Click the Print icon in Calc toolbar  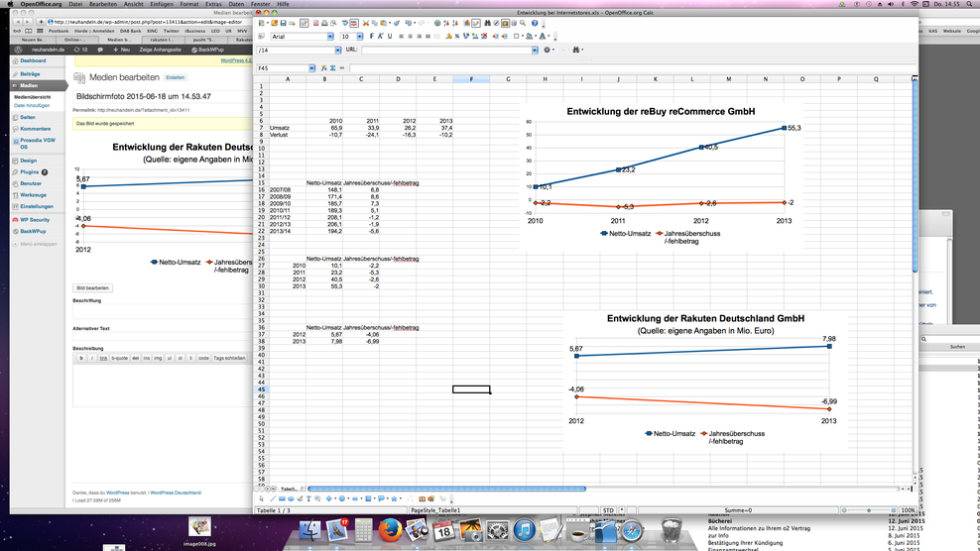(324, 23)
